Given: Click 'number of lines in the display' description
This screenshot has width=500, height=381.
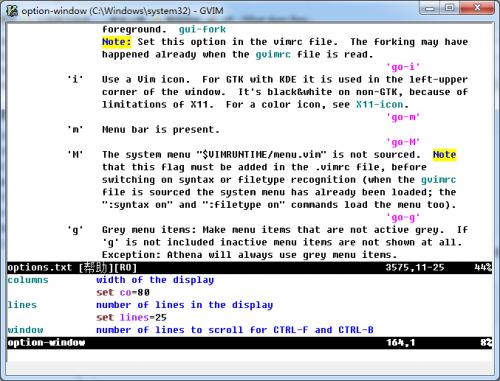Looking at the screenshot, I should tap(184, 305).
